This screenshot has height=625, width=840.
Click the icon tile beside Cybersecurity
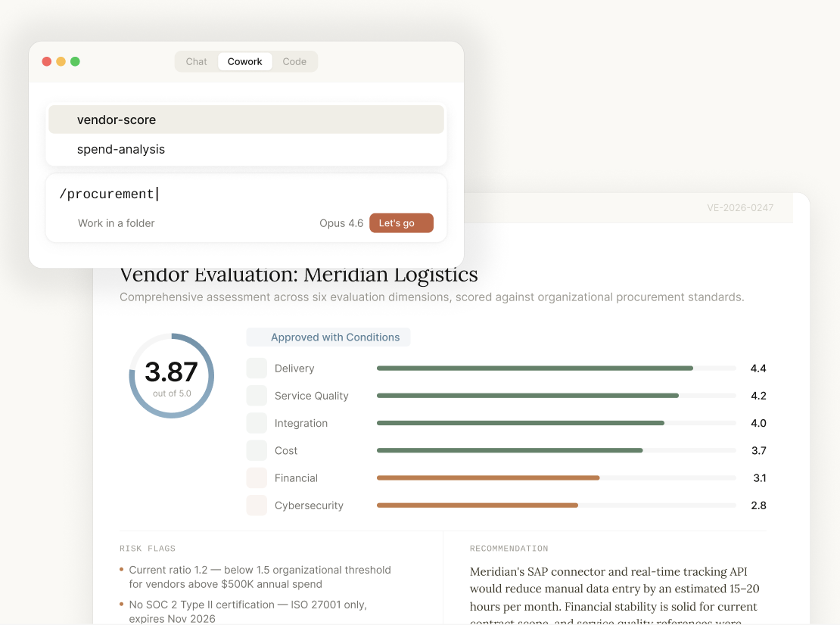pos(257,505)
